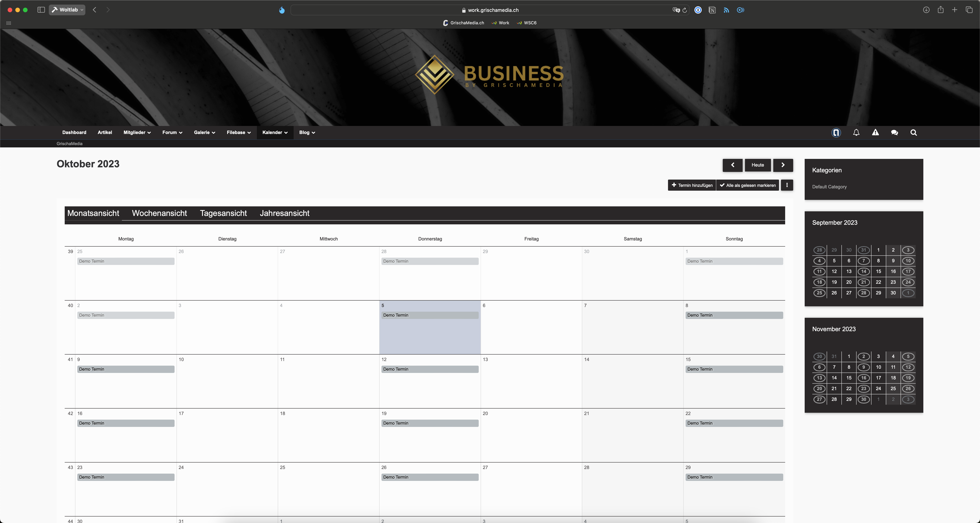Open the Default Category link

click(829, 187)
